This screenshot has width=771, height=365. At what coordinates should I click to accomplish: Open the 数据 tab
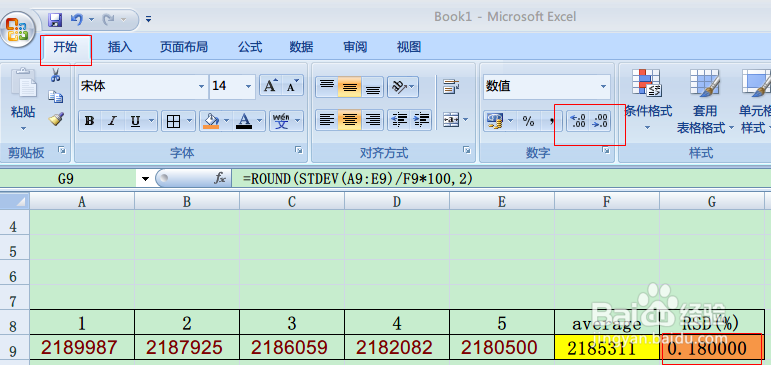(301, 47)
